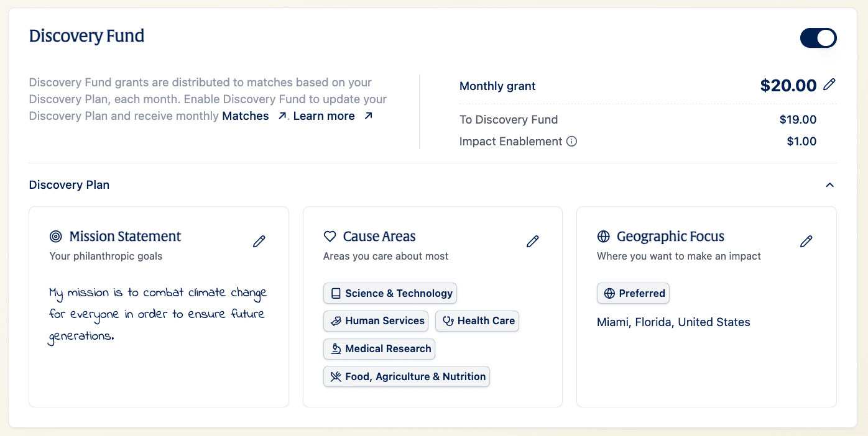Edit Geographic Focus with pencil icon
This screenshot has width=868, height=436.
click(x=806, y=242)
